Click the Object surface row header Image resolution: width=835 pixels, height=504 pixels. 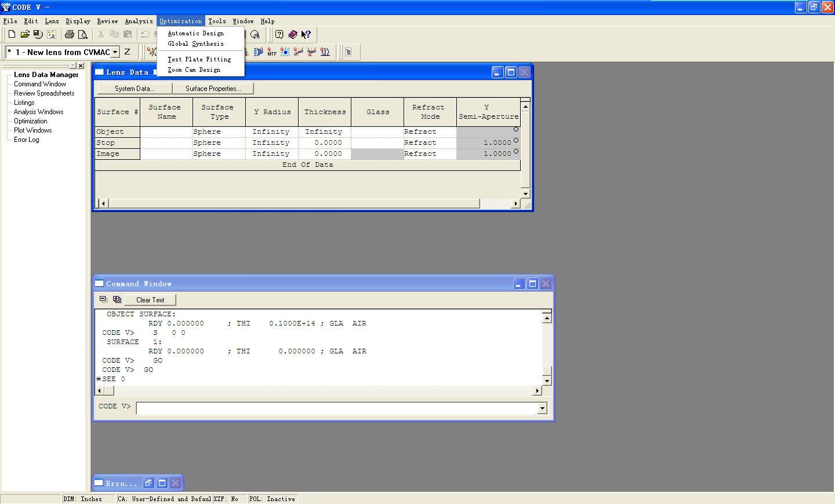[x=117, y=132]
